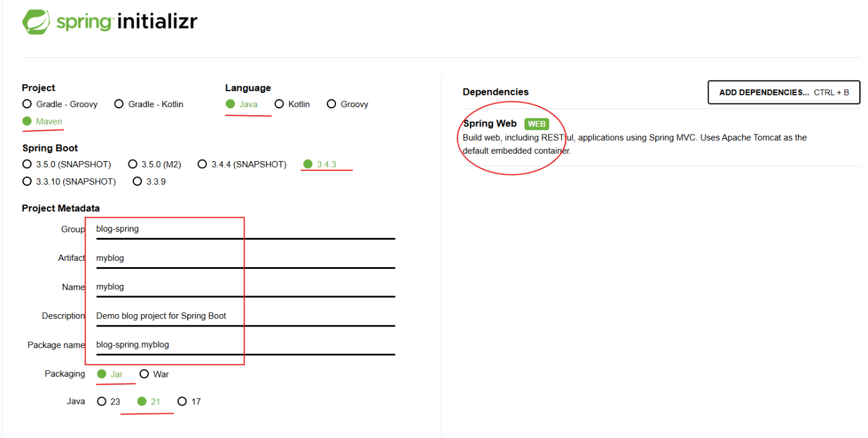Select Spring Boot version 3.4.3
The height and width of the screenshot is (438, 868).
tap(320, 164)
